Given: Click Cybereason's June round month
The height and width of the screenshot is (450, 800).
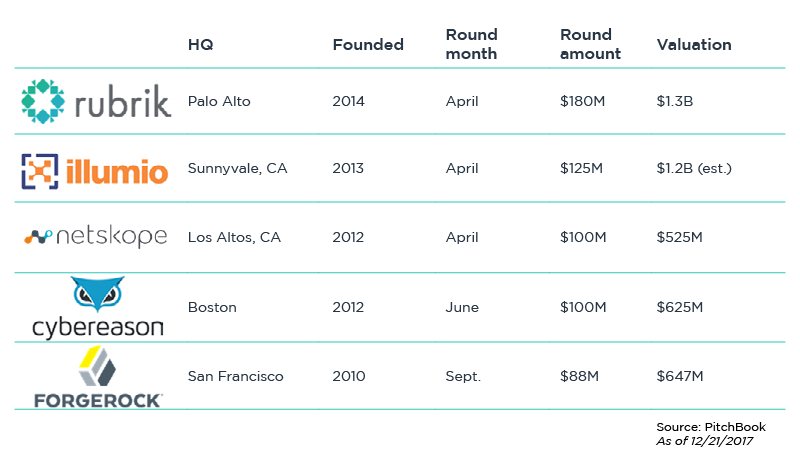Looking at the screenshot, I should click(x=462, y=307).
